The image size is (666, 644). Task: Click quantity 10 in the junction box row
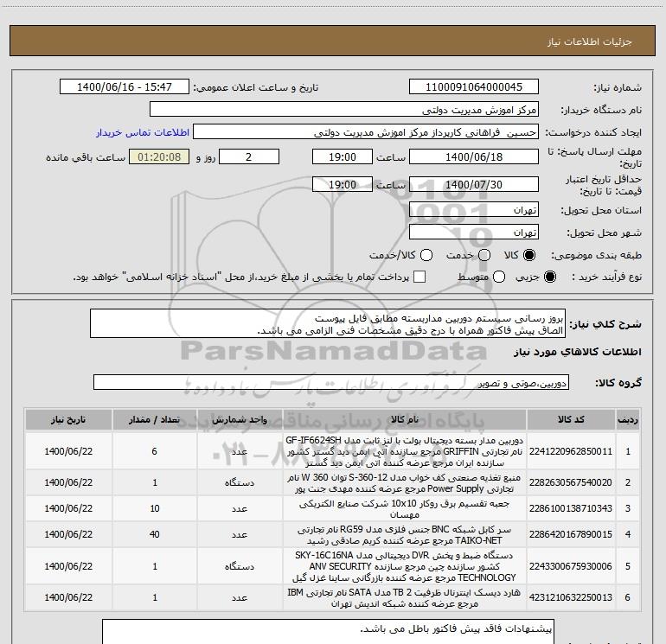(x=154, y=508)
